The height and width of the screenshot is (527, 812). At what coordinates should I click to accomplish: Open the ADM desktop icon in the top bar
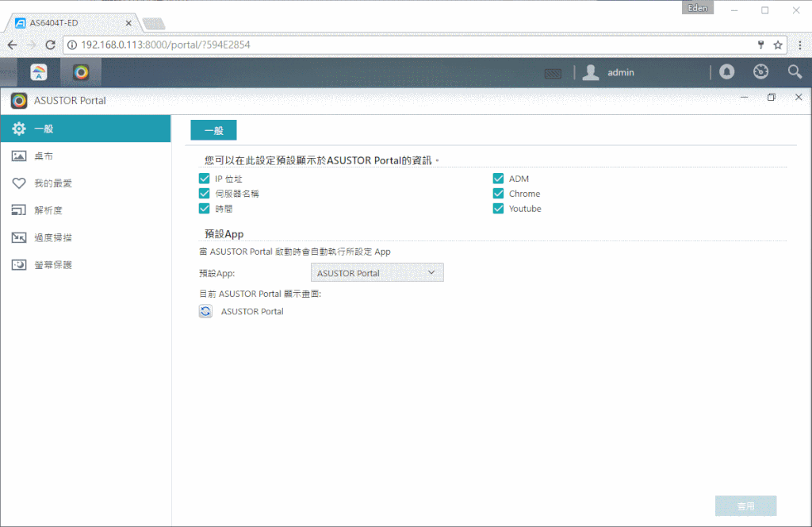point(39,72)
